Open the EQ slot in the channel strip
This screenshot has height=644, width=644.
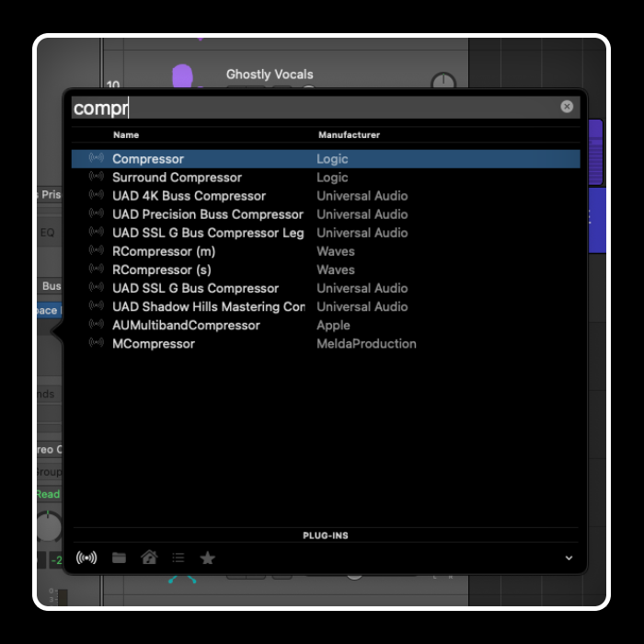tap(48, 233)
